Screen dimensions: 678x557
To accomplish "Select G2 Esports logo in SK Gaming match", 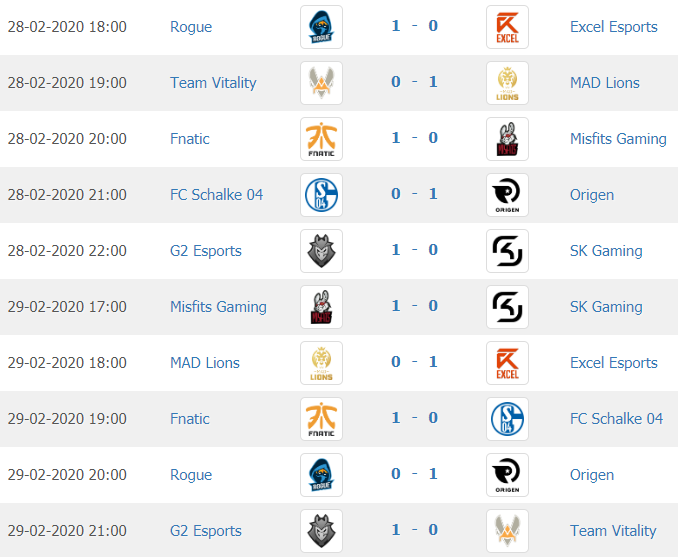I will coord(321,251).
